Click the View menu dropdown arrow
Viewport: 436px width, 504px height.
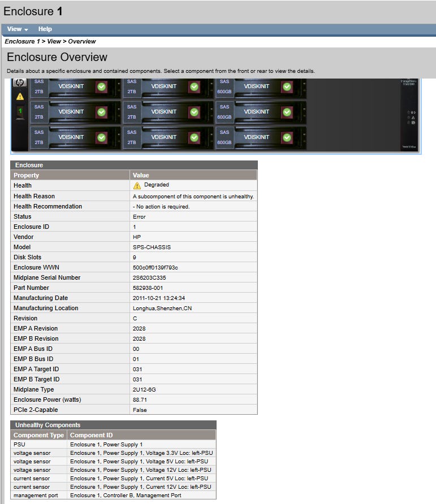pos(26,29)
